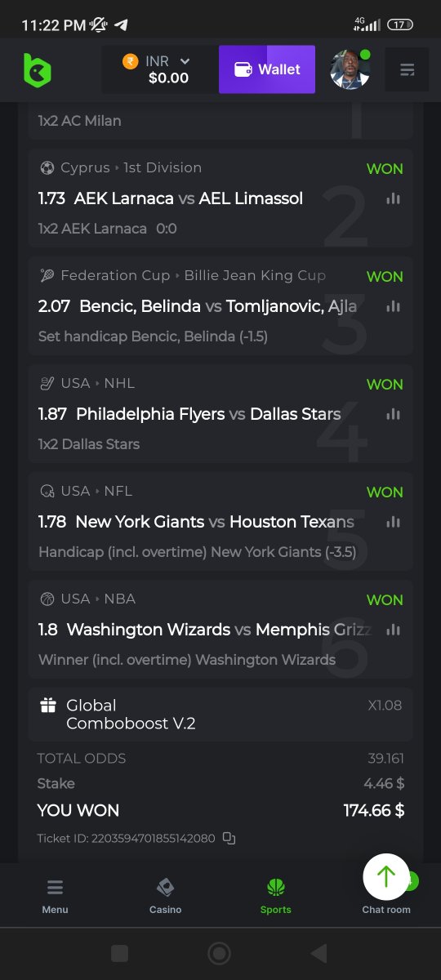Open the Chat room tab

coord(386,909)
